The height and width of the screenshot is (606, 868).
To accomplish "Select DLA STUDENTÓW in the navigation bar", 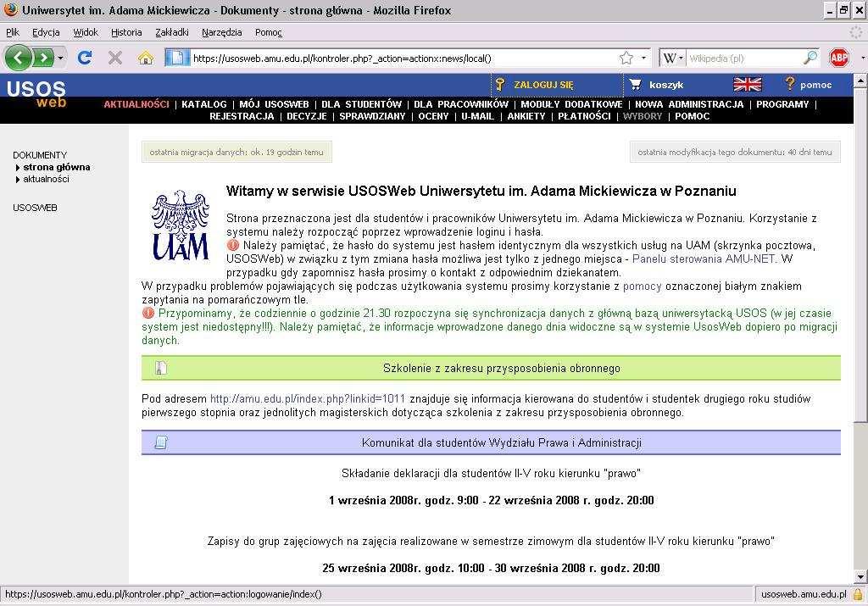I will (361, 104).
